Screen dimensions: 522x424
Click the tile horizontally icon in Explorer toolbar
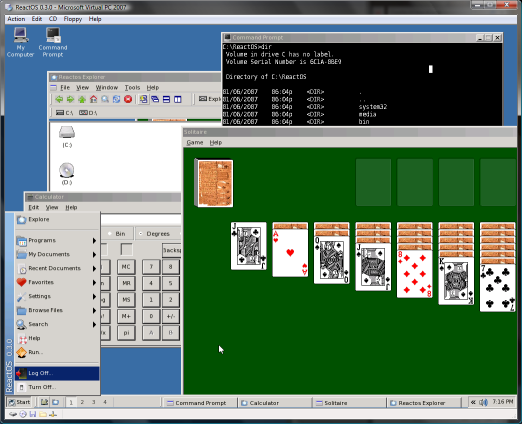[x=167, y=99]
